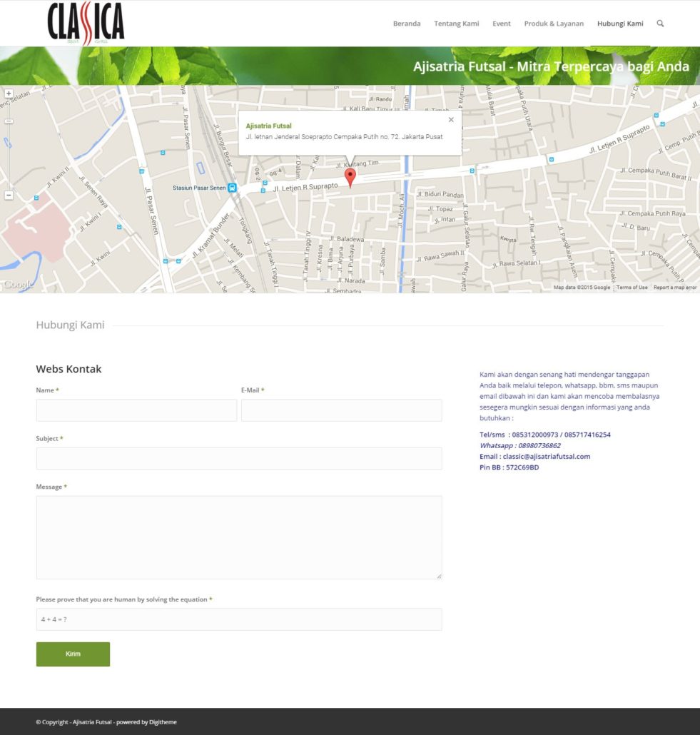Click the Name input field
700x735 pixels.
point(136,410)
